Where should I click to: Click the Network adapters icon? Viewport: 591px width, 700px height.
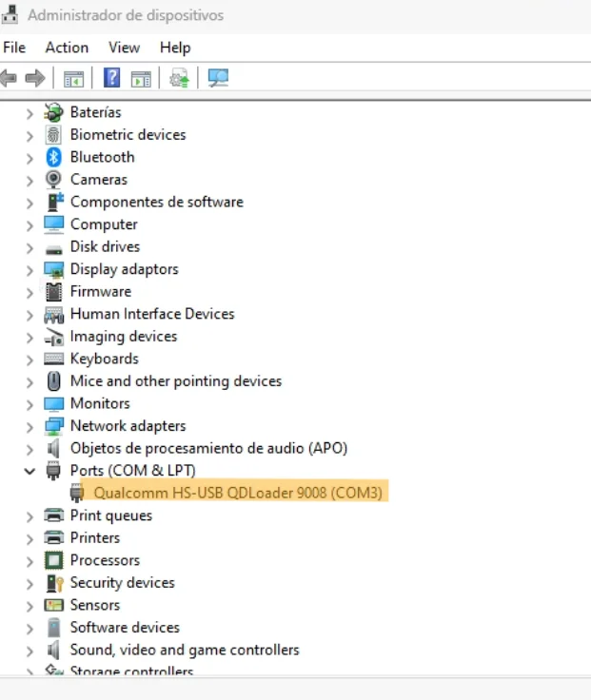[x=53, y=426]
